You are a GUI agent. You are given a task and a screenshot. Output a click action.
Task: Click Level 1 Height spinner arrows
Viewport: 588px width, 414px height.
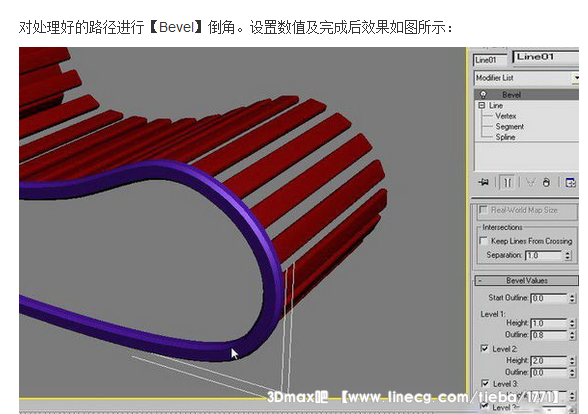[x=572, y=323]
